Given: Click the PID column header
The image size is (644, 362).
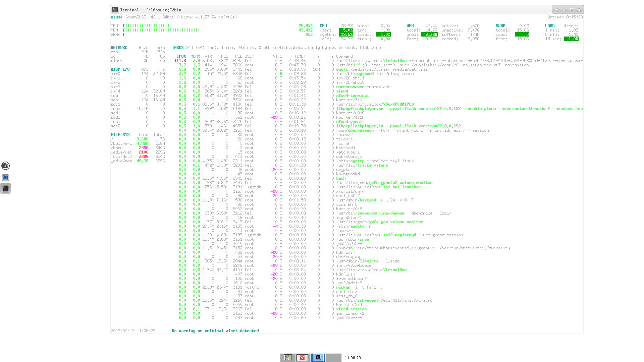Looking at the screenshot, I should click(239, 56).
